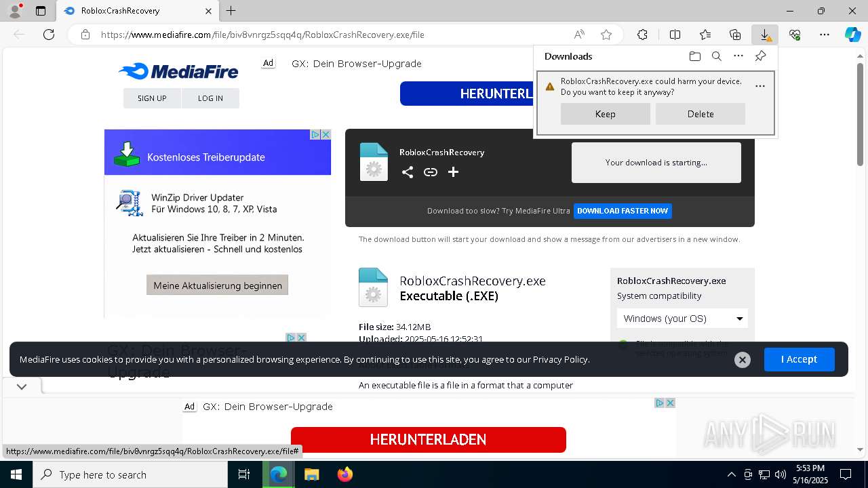
Task: Open a new browser tab
Action: 231,11
